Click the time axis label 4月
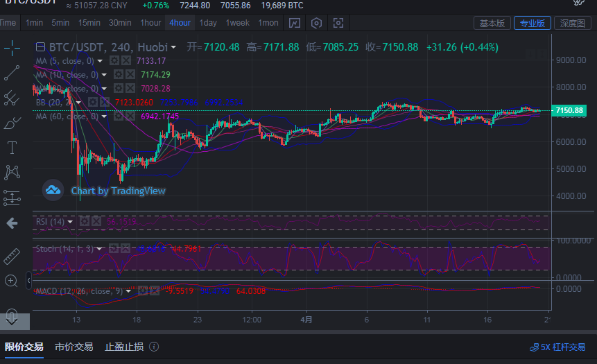Screen dimensions: 597x364 point(306,320)
